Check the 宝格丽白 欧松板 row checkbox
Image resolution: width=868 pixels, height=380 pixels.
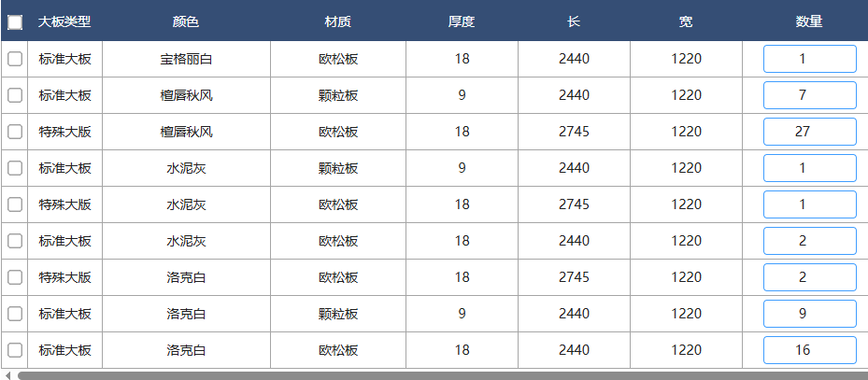[15, 59]
